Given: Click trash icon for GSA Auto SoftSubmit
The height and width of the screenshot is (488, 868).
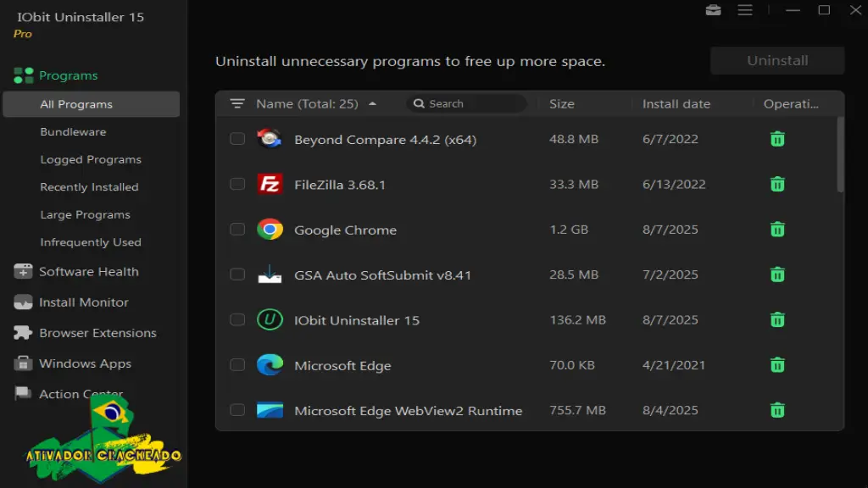Looking at the screenshot, I should point(777,274).
